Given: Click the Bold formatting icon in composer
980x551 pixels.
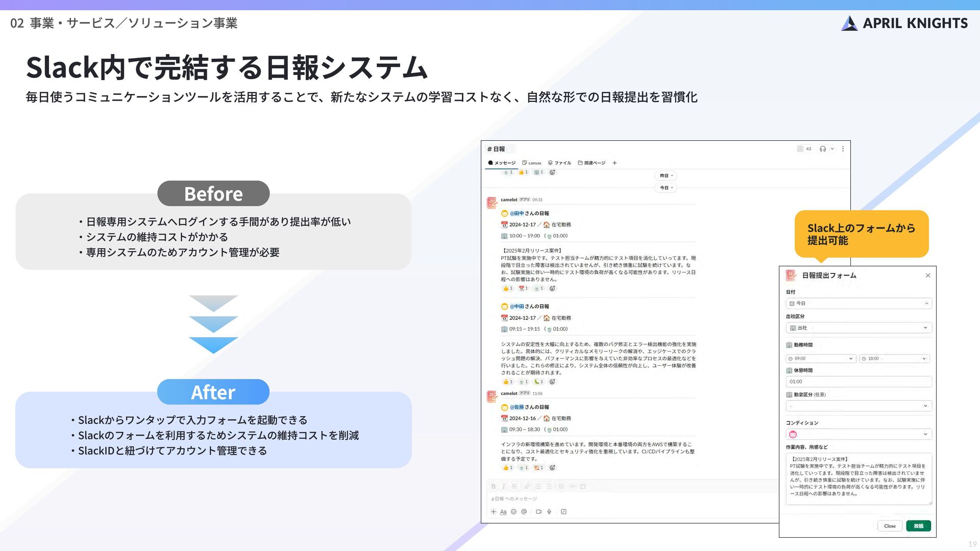Looking at the screenshot, I should (x=493, y=486).
